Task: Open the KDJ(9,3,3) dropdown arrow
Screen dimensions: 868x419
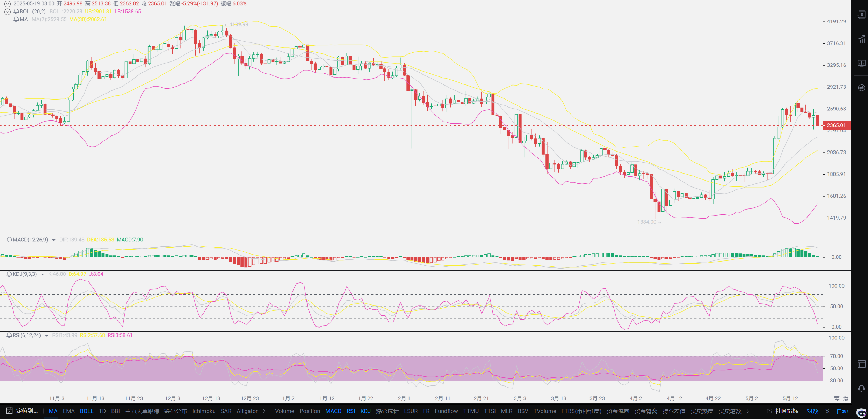Action: [x=43, y=274]
